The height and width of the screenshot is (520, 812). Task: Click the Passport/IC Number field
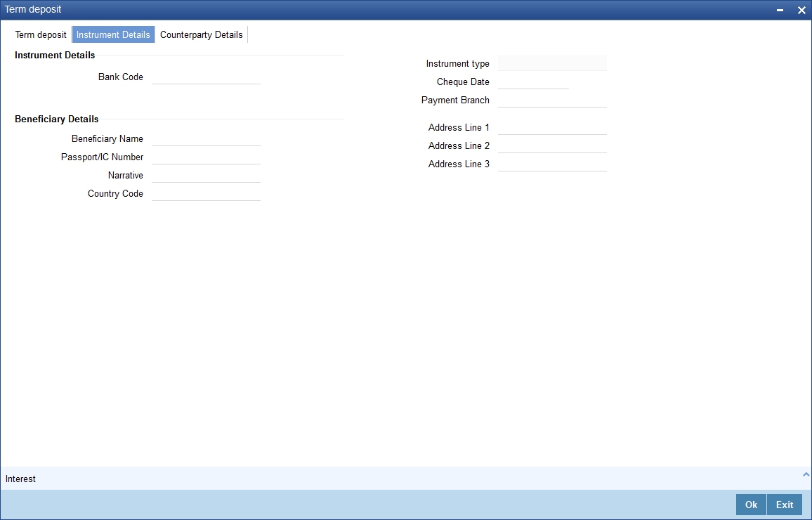coord(206,157)
